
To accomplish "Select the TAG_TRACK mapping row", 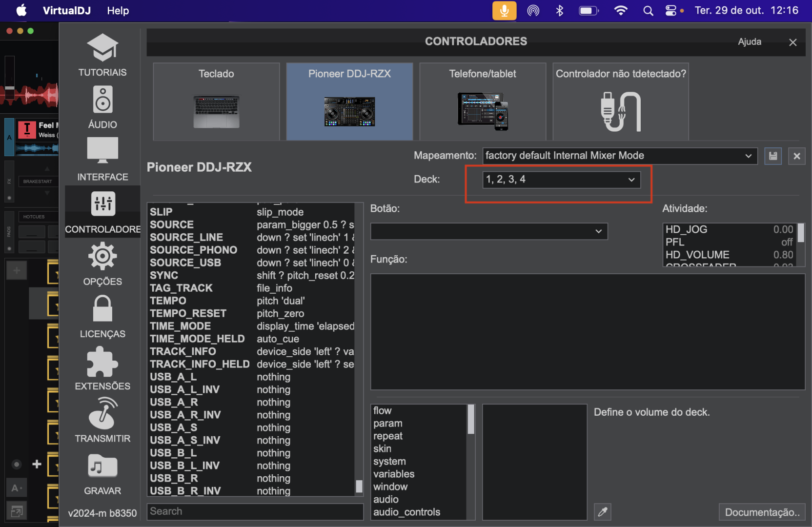I will click(251, 288).
